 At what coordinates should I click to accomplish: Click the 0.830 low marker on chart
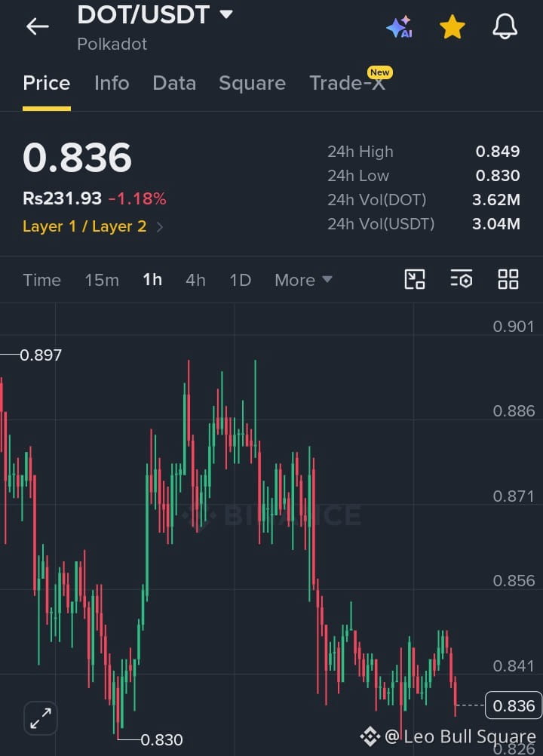161,739
